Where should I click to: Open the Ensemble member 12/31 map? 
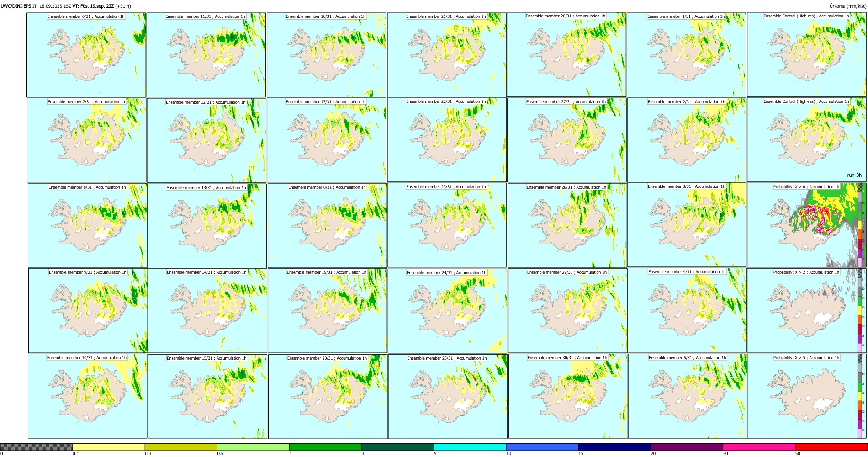tap(206, 140)
